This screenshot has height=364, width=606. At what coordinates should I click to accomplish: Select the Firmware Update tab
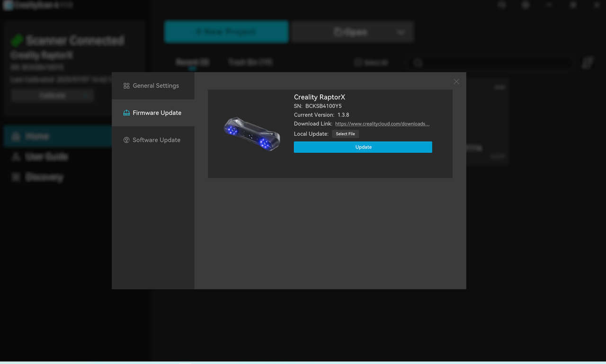(153, 113)
